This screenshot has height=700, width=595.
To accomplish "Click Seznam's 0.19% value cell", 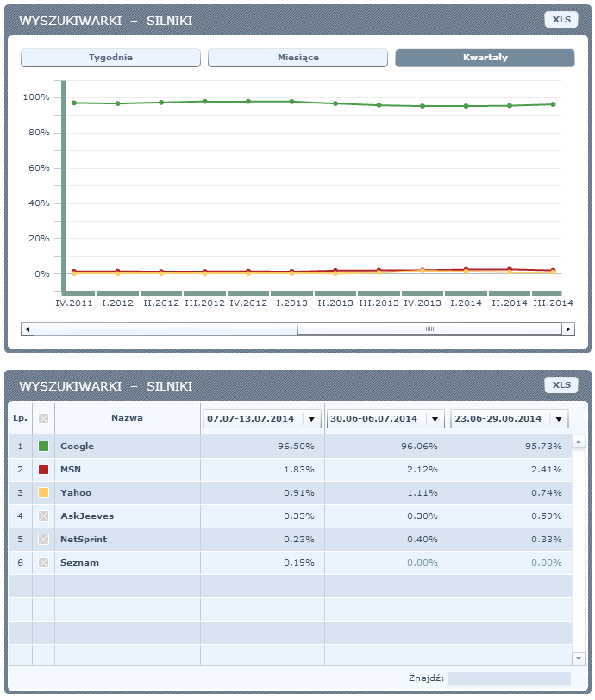I will (x=262, y=562).
